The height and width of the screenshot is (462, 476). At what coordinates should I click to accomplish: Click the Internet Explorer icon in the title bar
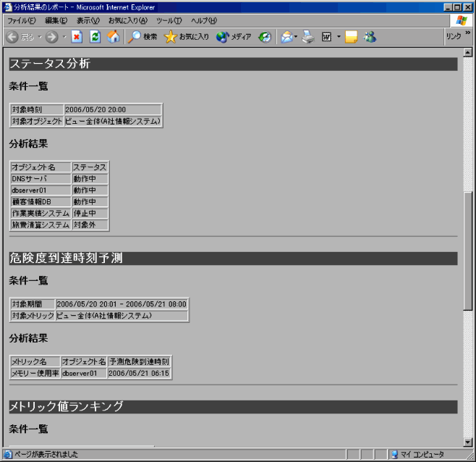(x=7, y=7)
